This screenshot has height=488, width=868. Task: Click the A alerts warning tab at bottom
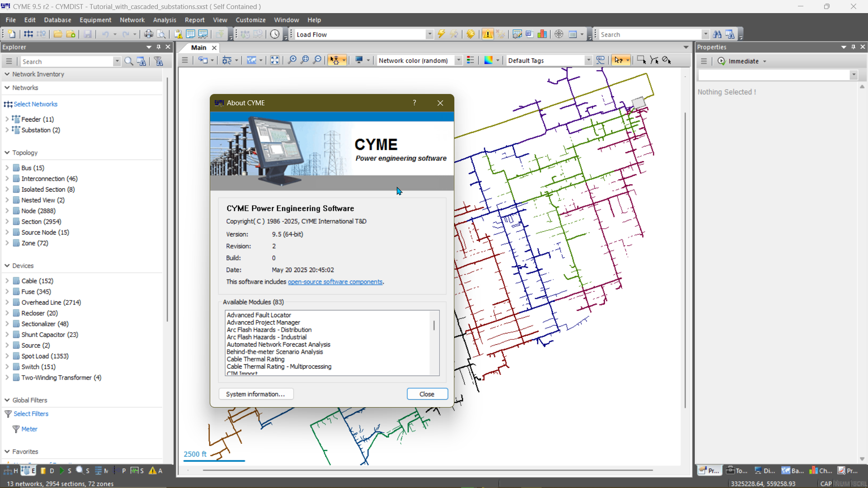[156, 471]
